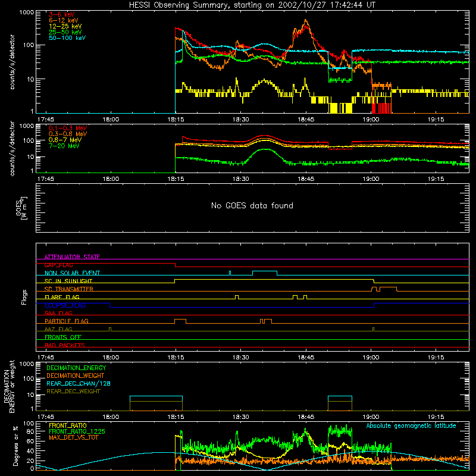Select the SC_TRANSMITTER flag label
The image size is (476, 476).
(69, 289)
